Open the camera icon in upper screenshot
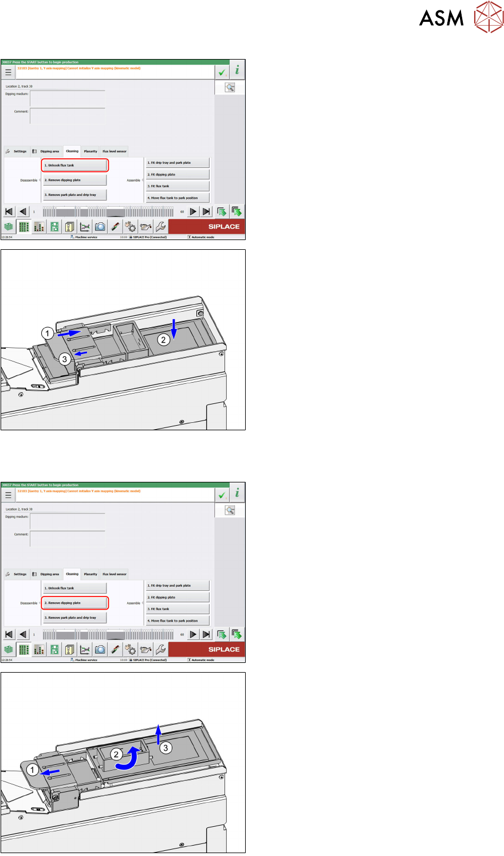 [100, 227]
